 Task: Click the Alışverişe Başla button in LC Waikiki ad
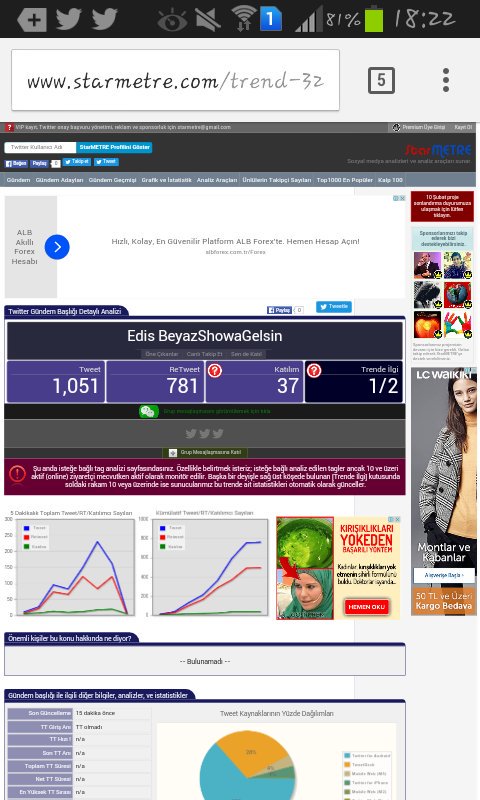pyautogui.click(x=444, y=575)
